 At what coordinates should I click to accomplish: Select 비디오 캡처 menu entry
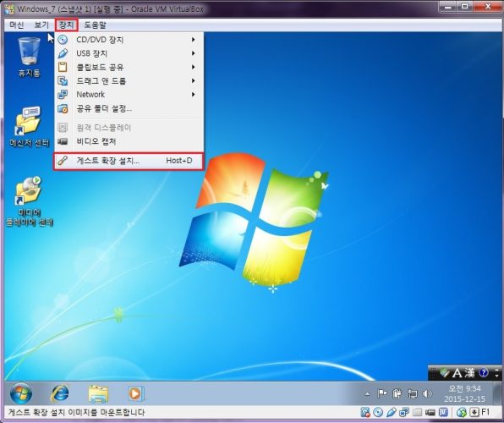[x=129, y=141]
